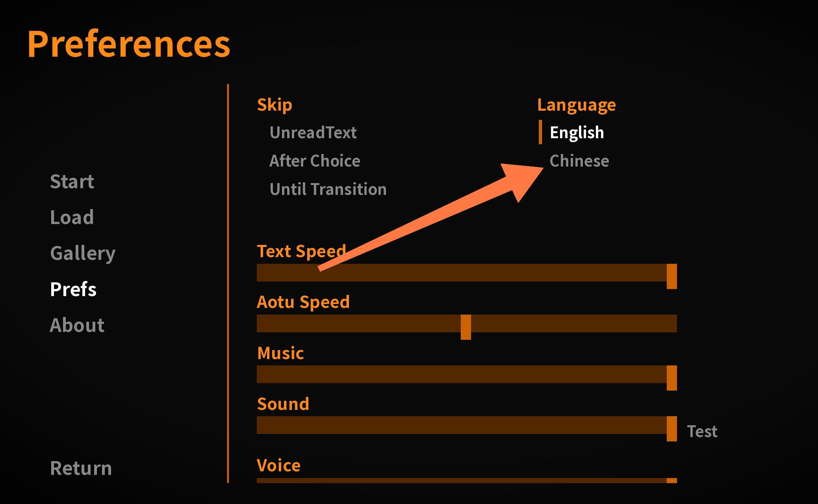818x504 pixels.
Task: Click the Aotu Speed slider handle
Action: pyautogui.click(x=466, y=326)
